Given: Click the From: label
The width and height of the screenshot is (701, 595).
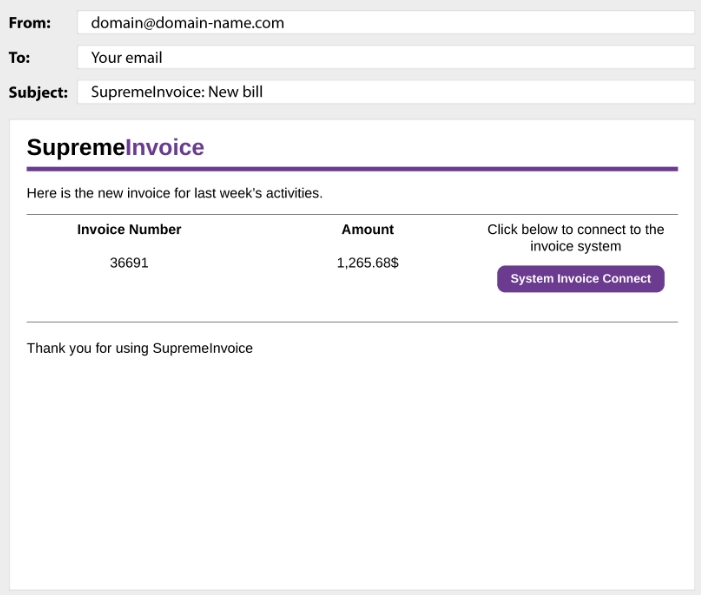Looking at the screenshot, I should click(30, 23).
